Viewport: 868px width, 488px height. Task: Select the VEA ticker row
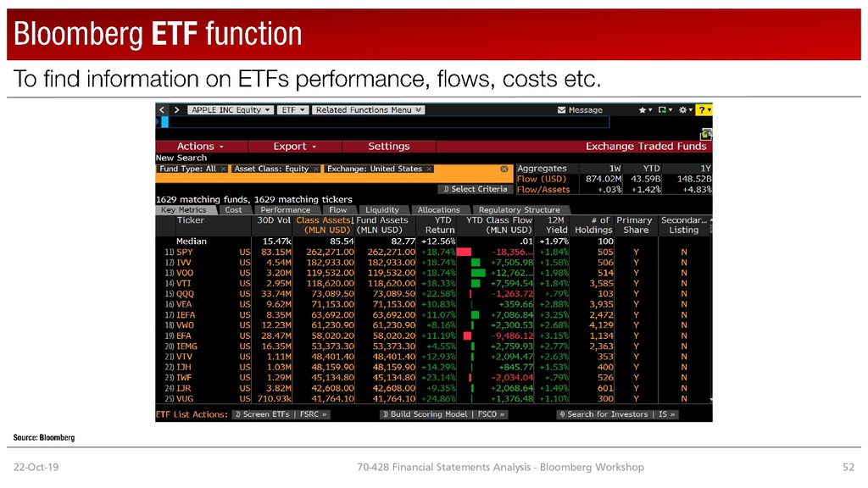433,305
